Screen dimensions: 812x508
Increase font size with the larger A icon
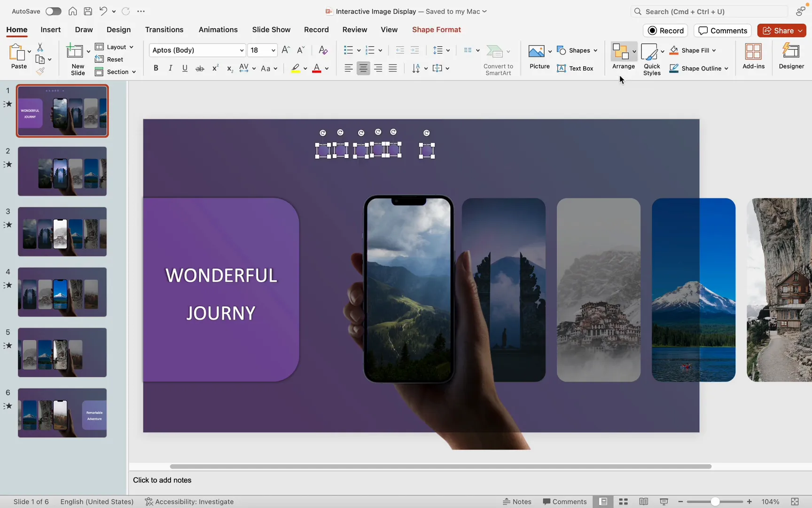pos(286,50)
